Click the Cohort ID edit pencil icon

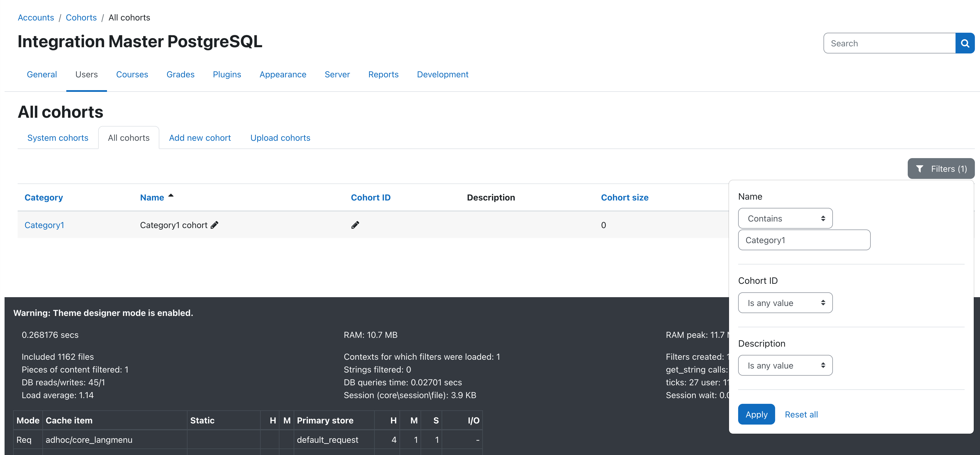(355, 225)
